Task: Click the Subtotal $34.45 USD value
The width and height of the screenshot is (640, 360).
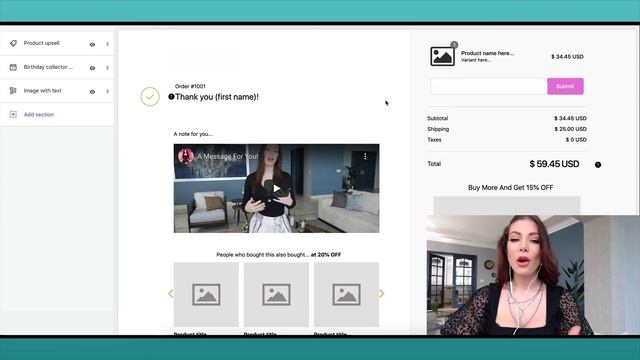Action: 571,118
